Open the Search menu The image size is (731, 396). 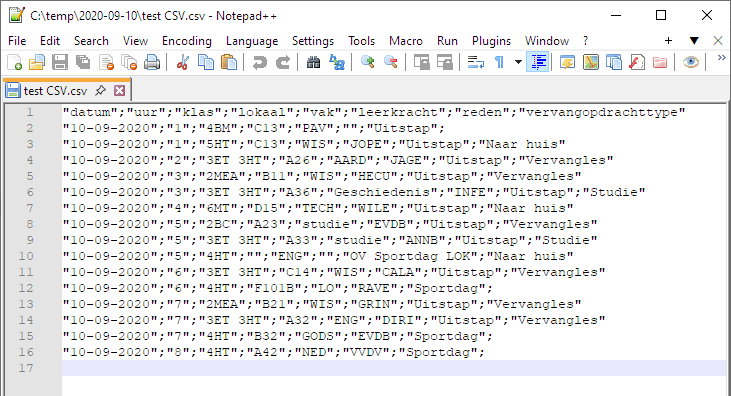coord(91,41)
